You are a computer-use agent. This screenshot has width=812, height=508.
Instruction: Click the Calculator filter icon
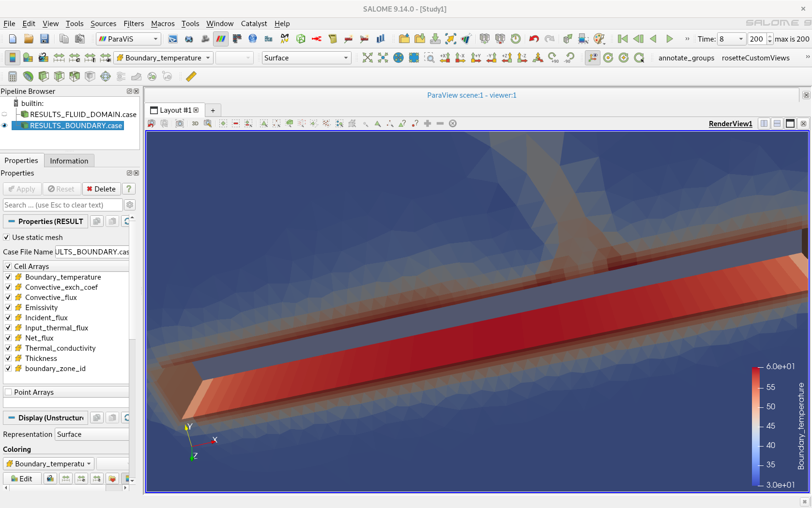pos(13,76)
